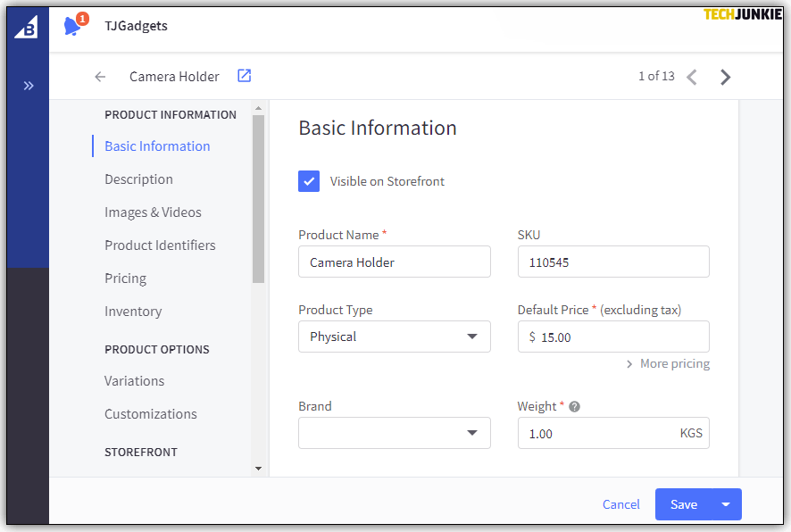Open the Save button dropdown arrow
The image size is (791, 532).
click(726, 504)
